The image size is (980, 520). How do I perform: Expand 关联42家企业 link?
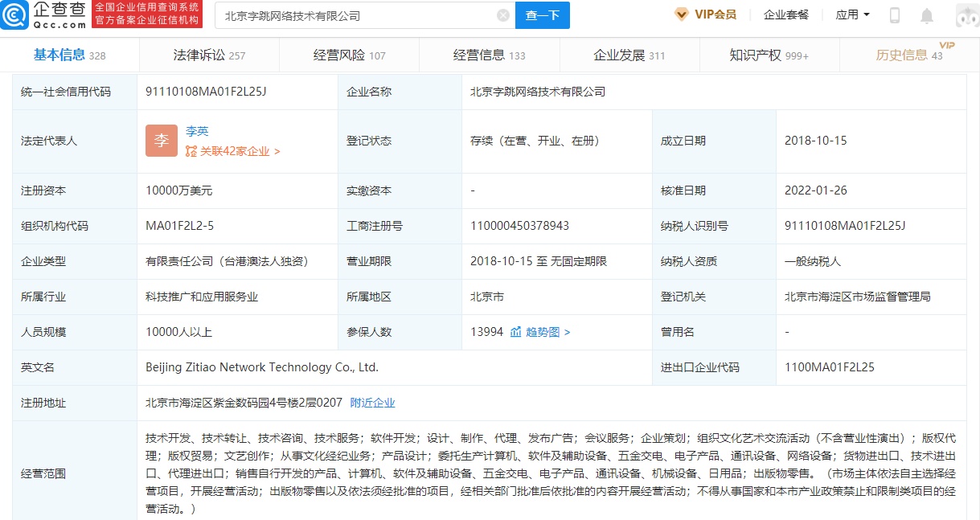pyautogui.click(x=233, y=150)
